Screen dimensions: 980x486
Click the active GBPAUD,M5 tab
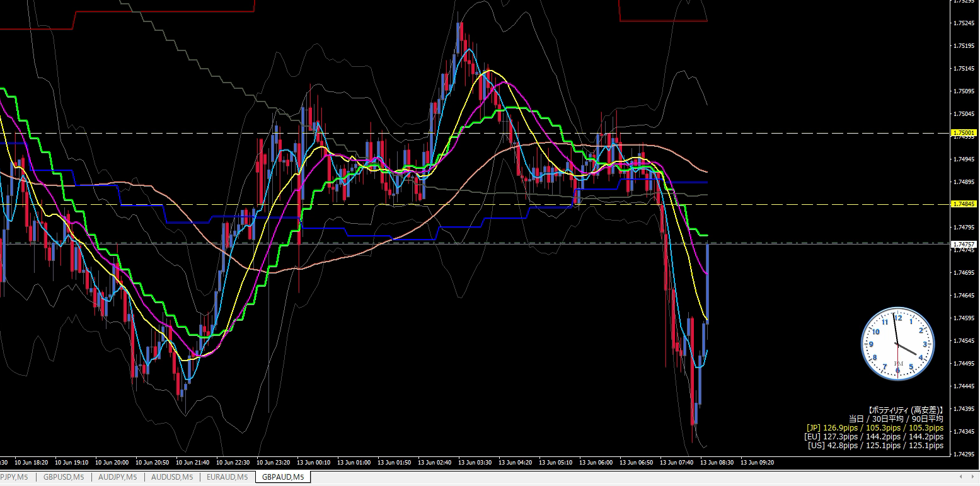[283, 477]
